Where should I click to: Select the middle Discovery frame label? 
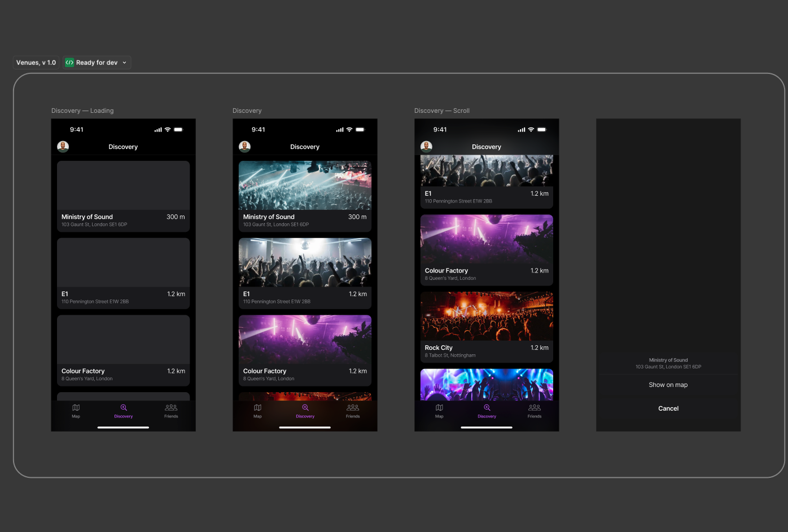point(247,111)
